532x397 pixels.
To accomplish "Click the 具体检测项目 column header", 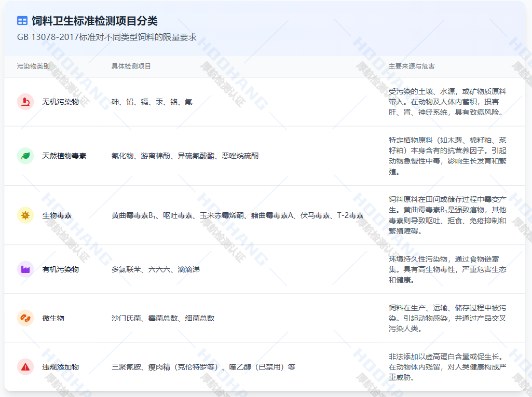I will [131, 66].
